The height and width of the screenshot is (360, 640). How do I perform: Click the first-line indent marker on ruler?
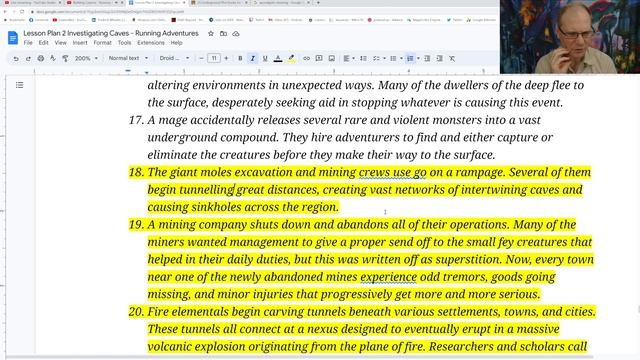[128, 70]
